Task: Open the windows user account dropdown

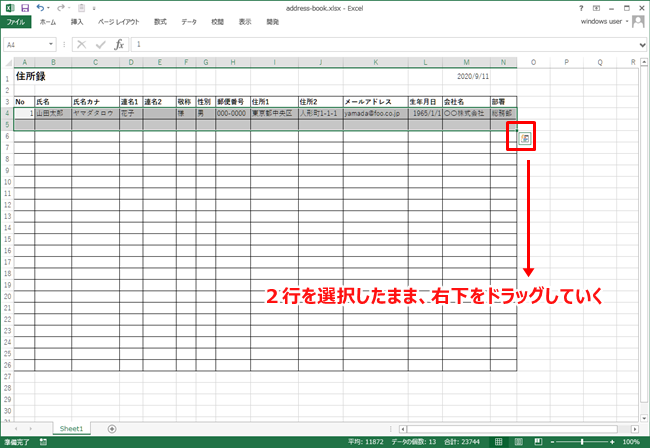Action: [627, 22]
